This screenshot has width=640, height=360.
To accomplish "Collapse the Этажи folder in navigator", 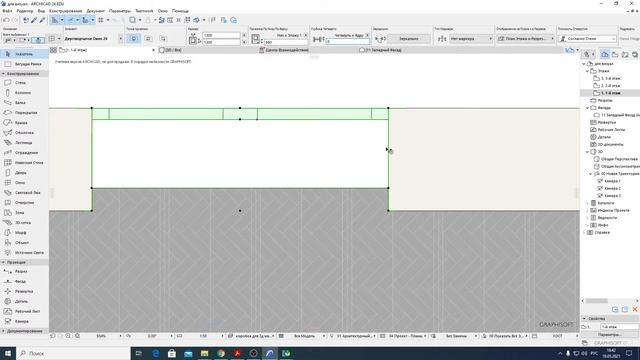I will (587, 71).
